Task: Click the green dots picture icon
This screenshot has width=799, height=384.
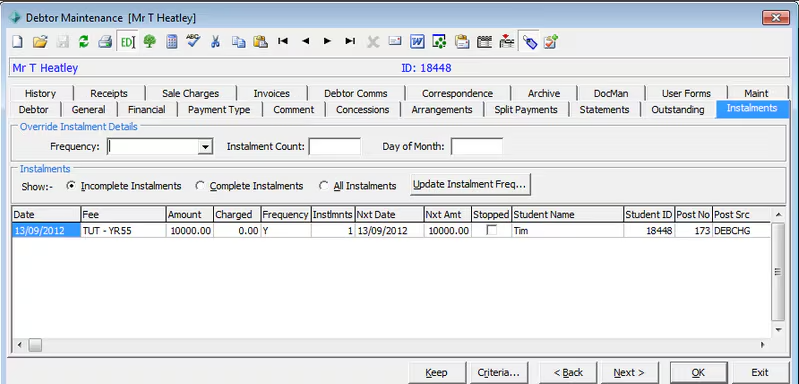Action: coord(439,42)
